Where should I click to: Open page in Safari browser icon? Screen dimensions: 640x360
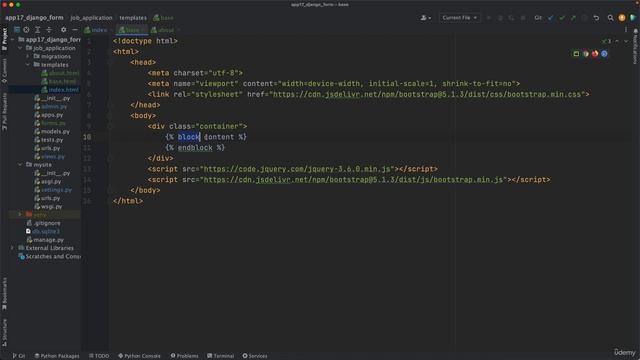[x=604, y=53]
